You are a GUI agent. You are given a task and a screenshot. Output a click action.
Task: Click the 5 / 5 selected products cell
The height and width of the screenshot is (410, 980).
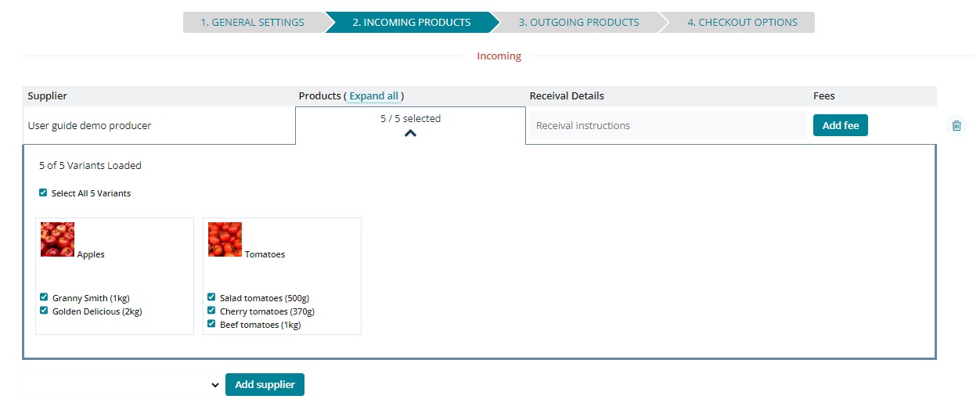click(x=410, y=119)
